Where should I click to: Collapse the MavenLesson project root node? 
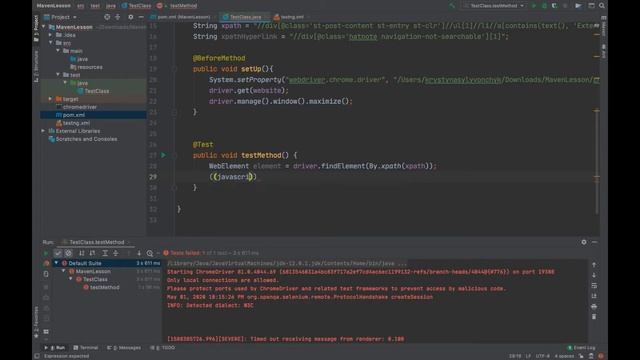click(44, 27)
